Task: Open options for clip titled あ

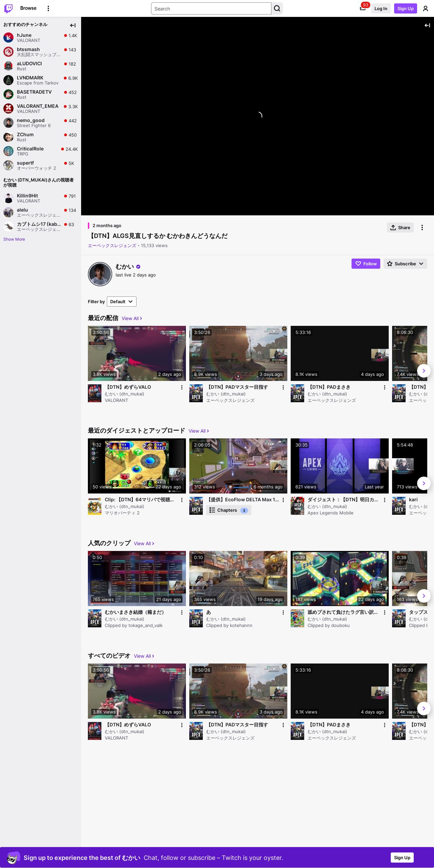Action: point(283,612)
